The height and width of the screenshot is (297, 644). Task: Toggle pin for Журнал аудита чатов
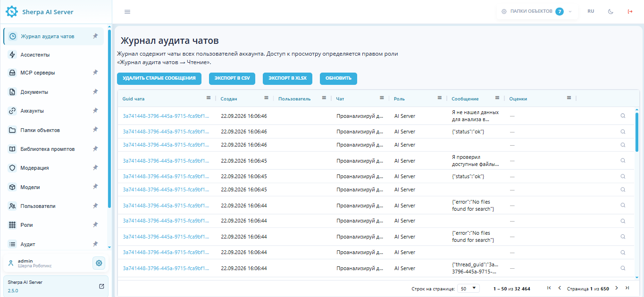tap(95, 36)
